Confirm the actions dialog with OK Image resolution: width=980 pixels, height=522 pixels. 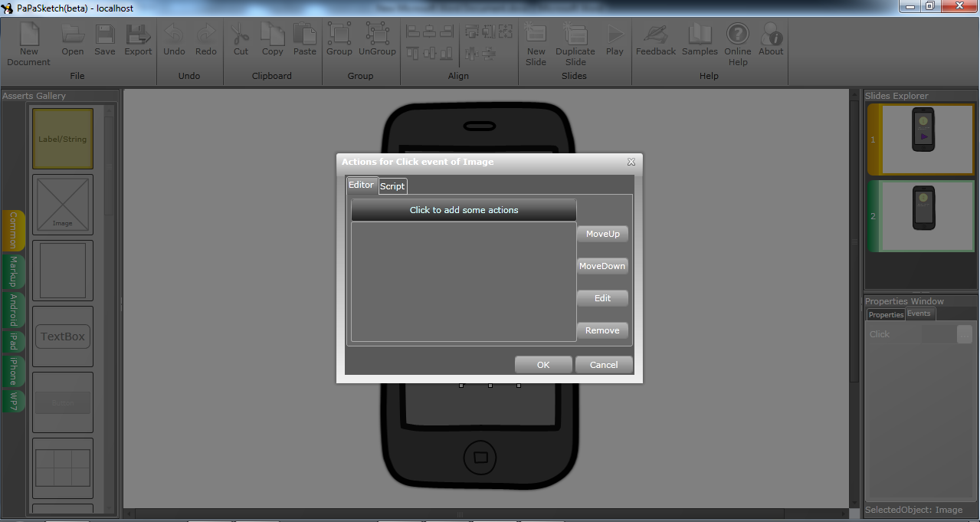tap(543, 365)
